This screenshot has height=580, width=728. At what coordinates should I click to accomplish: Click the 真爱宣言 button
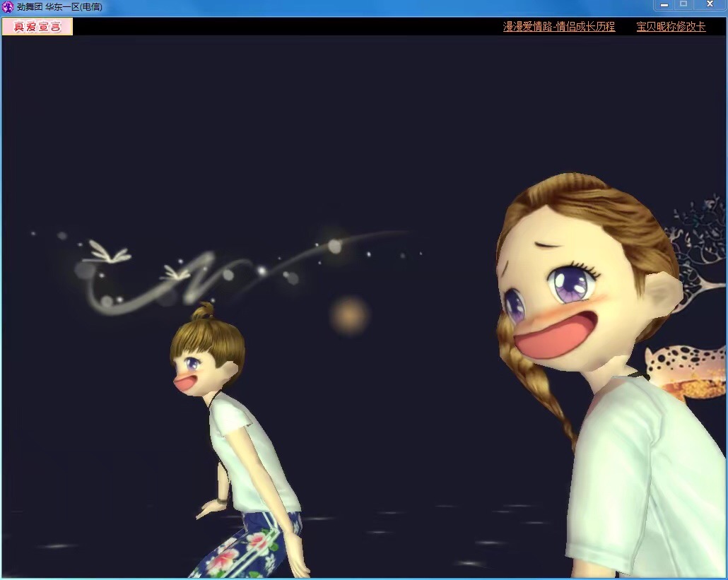pyautogui.click(x=37, y=26)
